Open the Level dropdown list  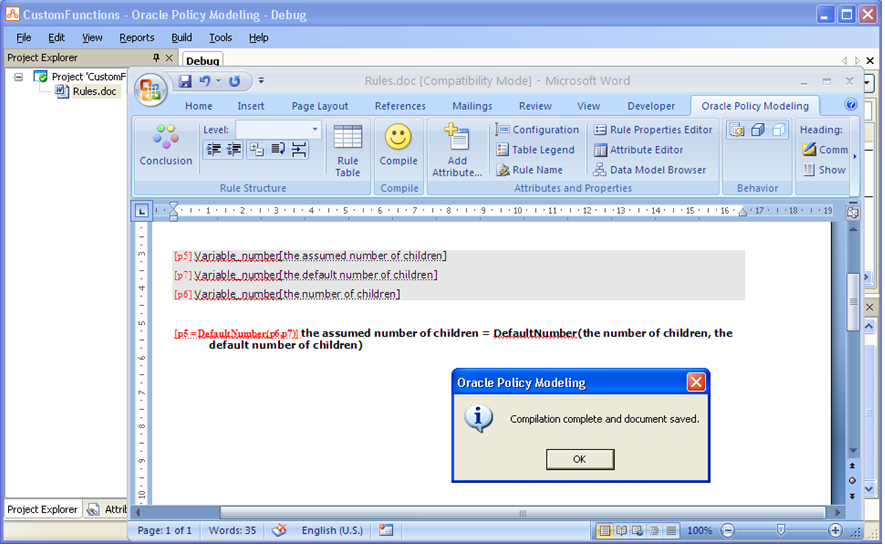(315, 130)
